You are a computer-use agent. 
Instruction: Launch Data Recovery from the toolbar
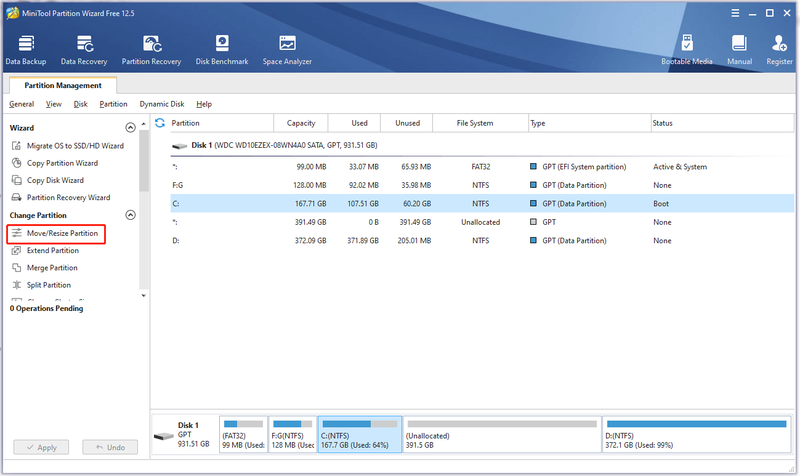[84, 50]
